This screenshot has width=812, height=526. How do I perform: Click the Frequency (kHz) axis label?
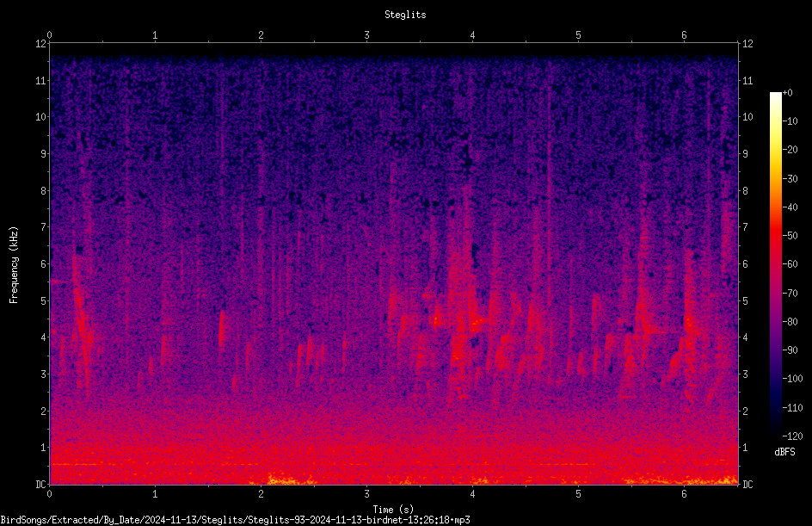pos(14,265)
